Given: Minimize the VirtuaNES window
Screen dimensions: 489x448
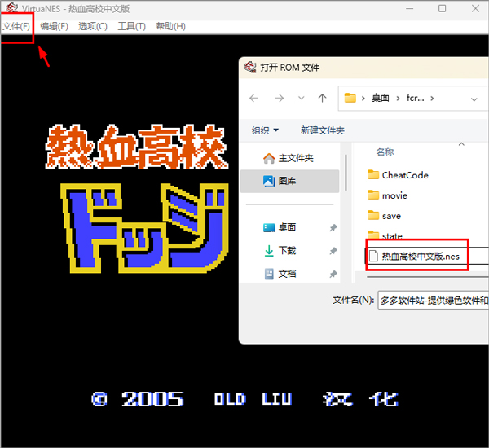Looking at the screenshot, I should (x=410, y=8).
